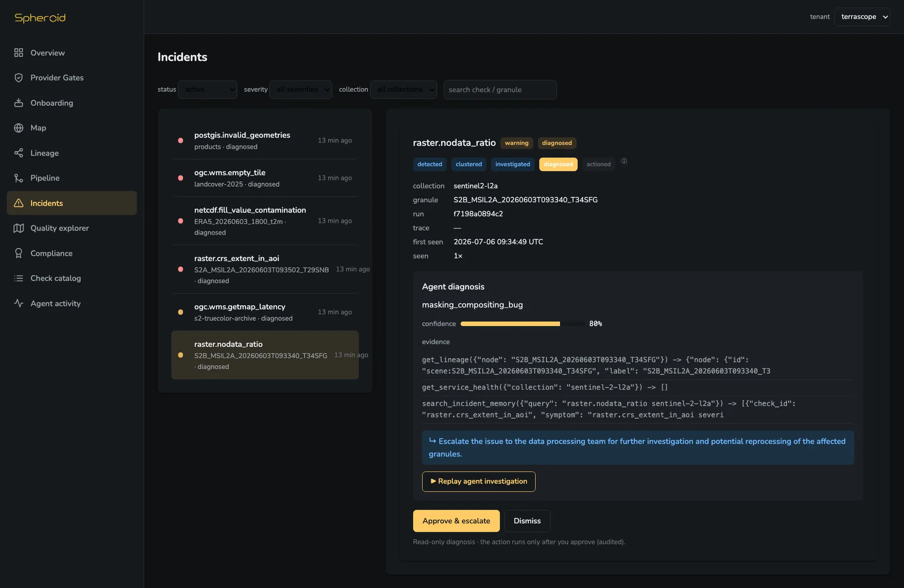The width and height of the screenshot is (904, 588).
Task: Click the Check catalog list icon
Action: 19,278
